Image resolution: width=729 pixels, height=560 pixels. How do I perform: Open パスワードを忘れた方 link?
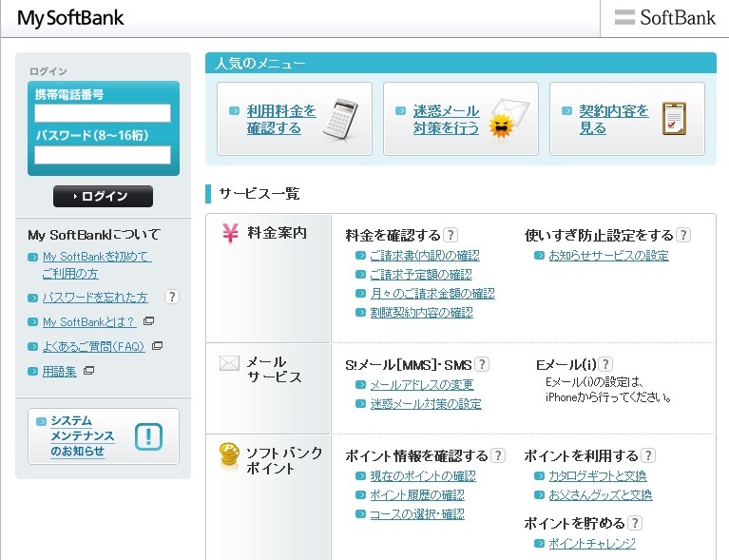pos(95,298)
